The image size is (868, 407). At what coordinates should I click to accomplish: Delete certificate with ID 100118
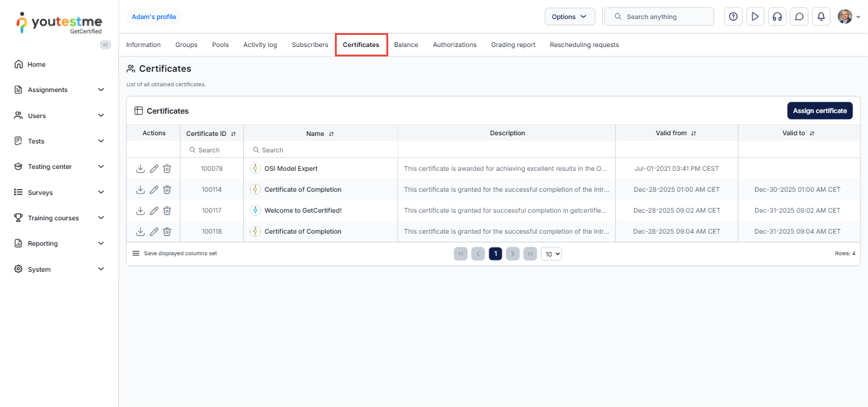[x=167, y=232]
